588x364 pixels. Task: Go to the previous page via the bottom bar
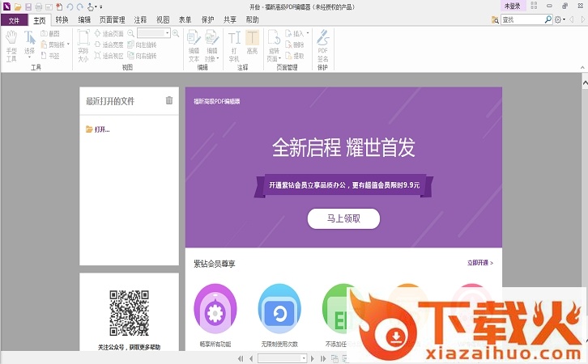point(251,358)
